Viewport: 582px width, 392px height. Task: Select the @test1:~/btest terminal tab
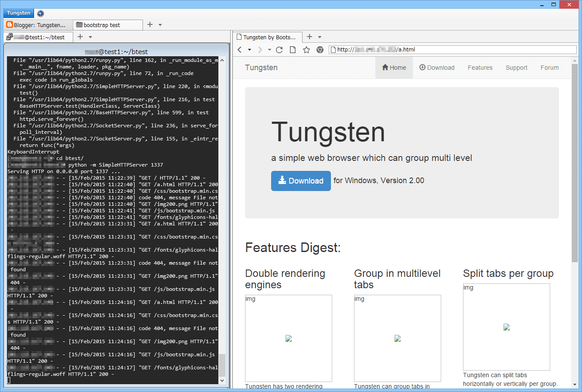[38, 37]
